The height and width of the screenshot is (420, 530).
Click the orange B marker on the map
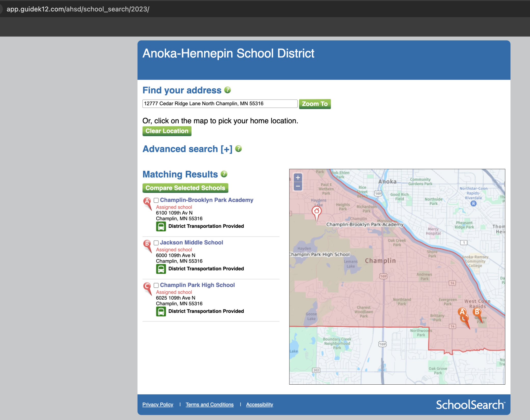pos(477,313)
